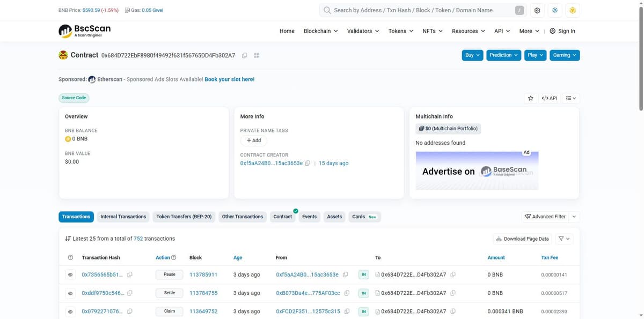
Task: Copy from address 0xFCD2F351
Action: pos(347,311)
